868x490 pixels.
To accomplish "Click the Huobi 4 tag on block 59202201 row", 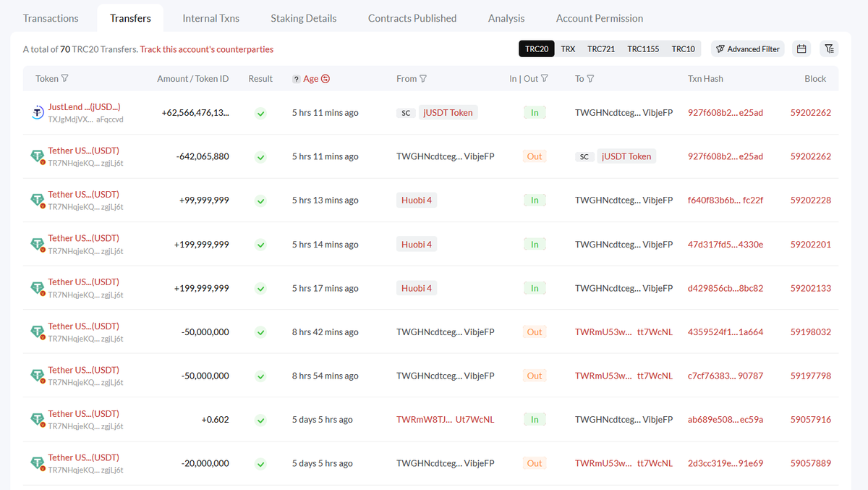I will pyautogui.click(x=417, y=244).
